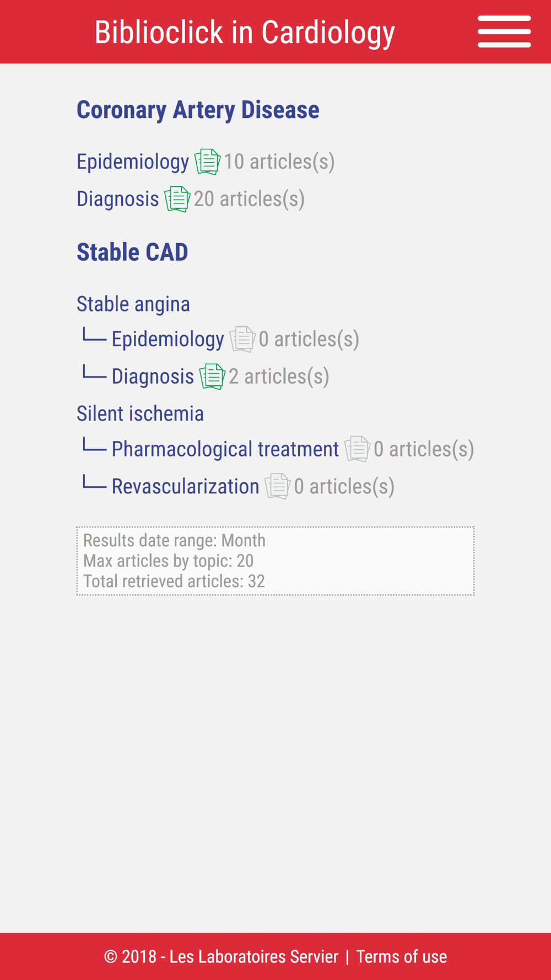Click the Biblioclick in Cardiology header title
This screenshot has height=980, width=551.
tap(245, 32)
